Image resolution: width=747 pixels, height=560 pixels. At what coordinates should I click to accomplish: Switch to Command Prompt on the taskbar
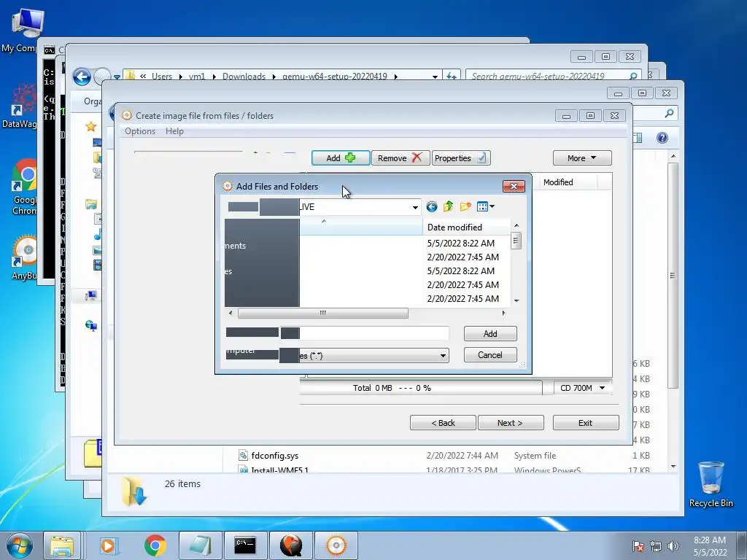tap(245, 545)
